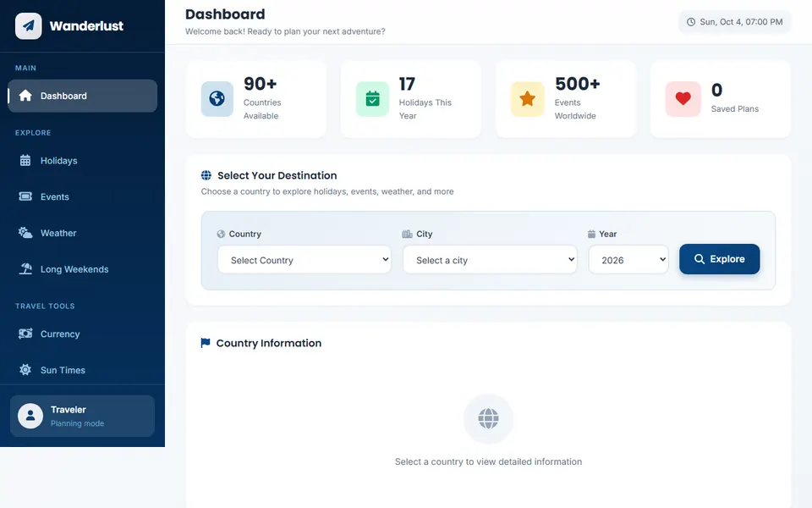
Task: Click the Wanderlust paper plane logo icon
Action: (29, 25)
